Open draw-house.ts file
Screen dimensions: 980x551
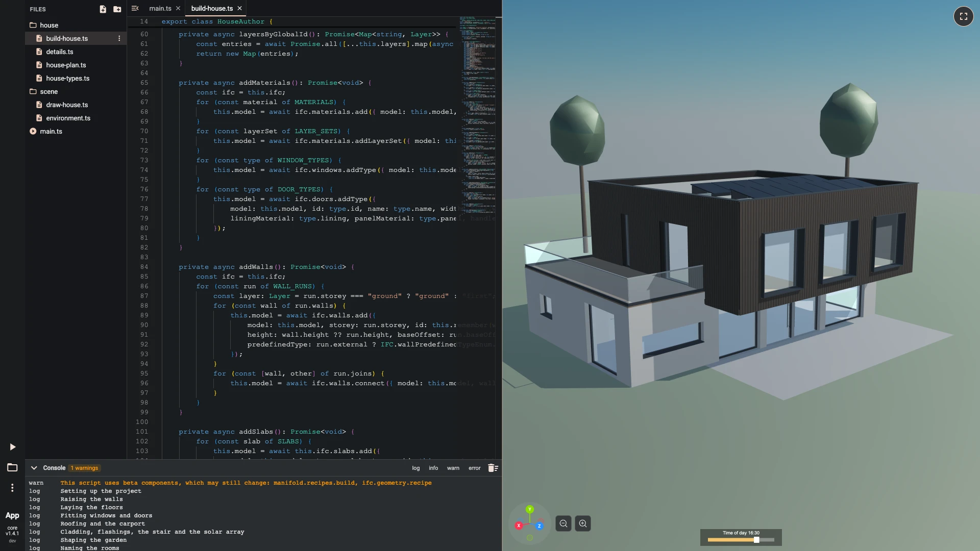click(76, 105)
